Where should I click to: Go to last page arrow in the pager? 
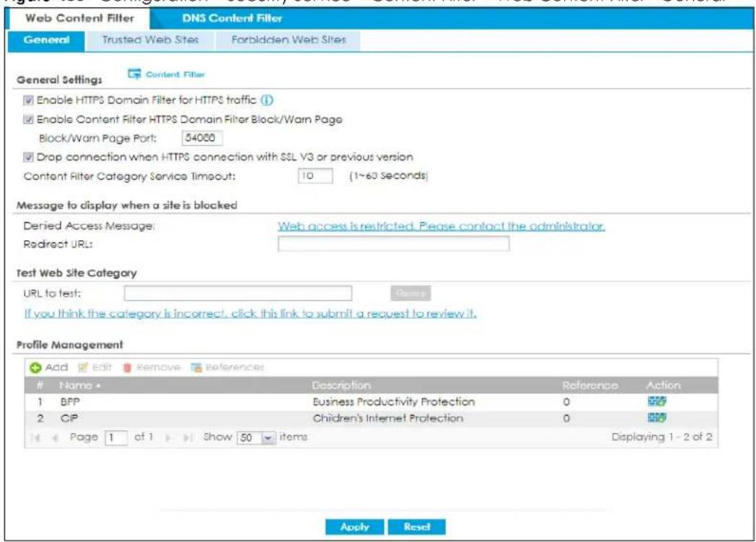point(188,437)
